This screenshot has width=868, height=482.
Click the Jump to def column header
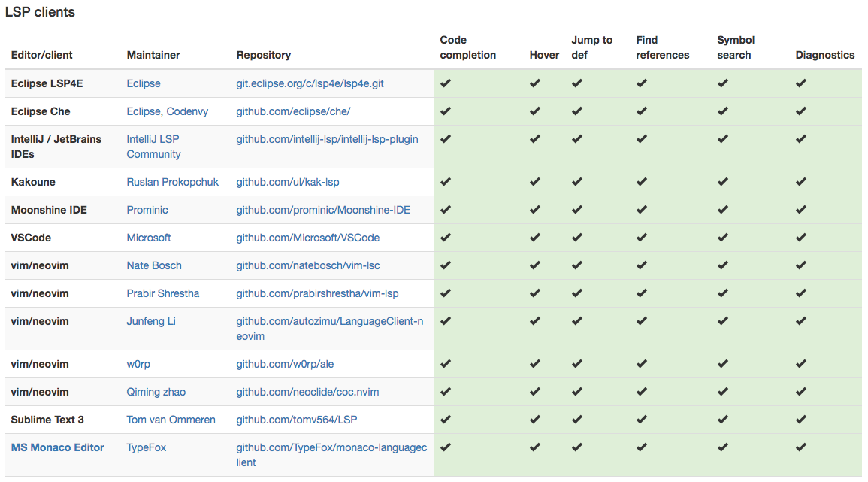(x=591, y=47)
